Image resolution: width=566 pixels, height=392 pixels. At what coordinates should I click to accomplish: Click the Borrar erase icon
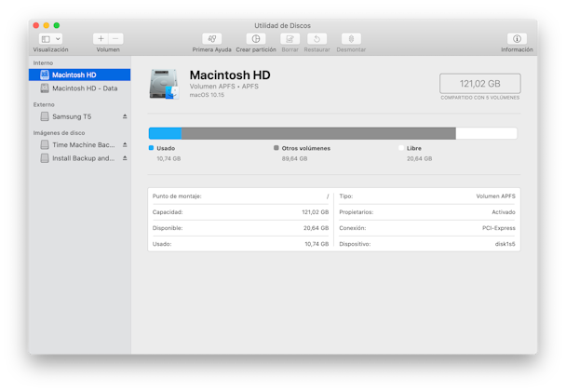pyautogui.click(x=290, y=38)
